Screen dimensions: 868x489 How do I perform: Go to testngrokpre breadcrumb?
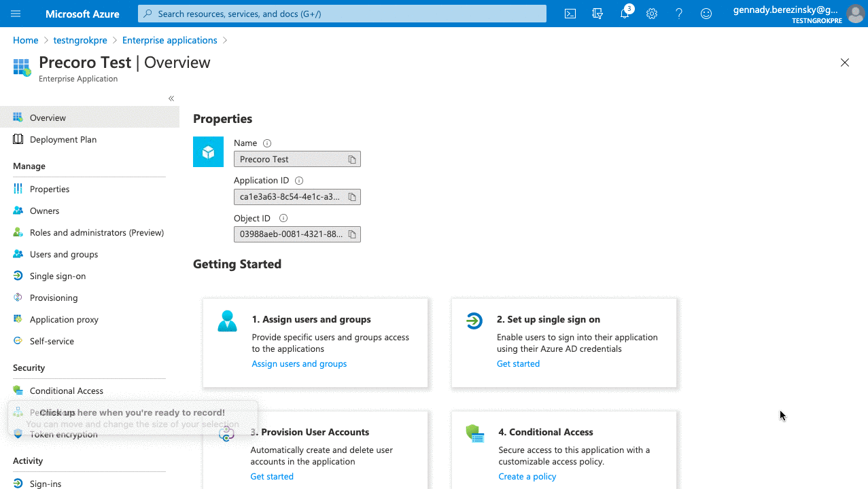pos(80,40)
